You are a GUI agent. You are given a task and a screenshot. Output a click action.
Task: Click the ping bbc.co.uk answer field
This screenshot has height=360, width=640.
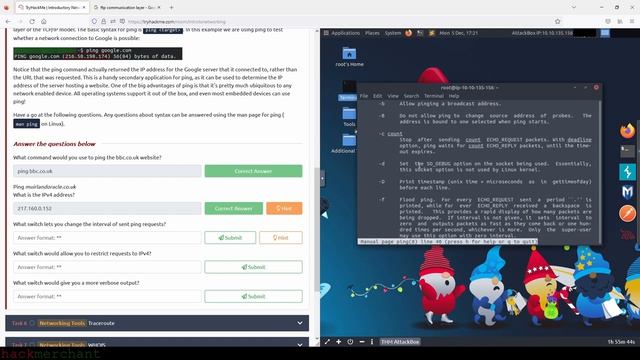[x=107, y=171]
